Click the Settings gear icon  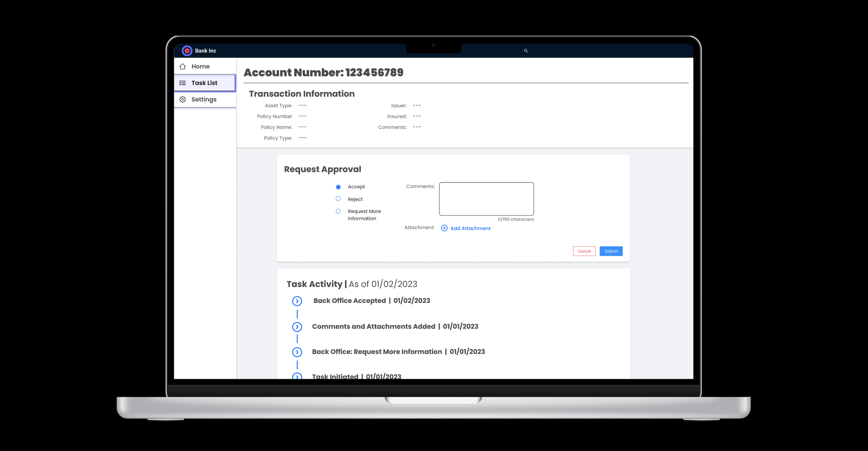183,100
